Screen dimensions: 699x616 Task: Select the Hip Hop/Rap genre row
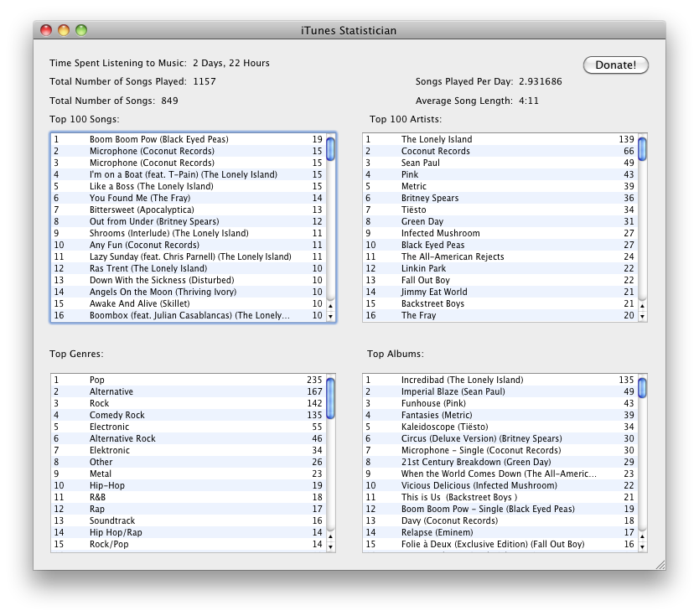click(x=189, y=533)
